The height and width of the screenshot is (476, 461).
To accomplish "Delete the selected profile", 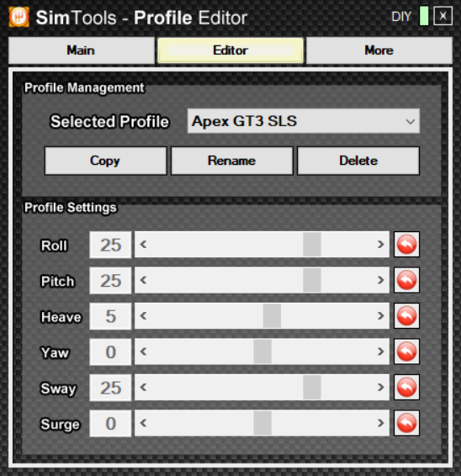I will coord(358,161).
